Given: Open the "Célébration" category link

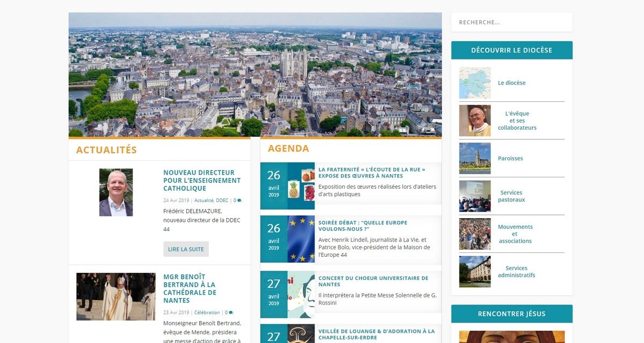Looking at the screenshot, I should 208,312.
